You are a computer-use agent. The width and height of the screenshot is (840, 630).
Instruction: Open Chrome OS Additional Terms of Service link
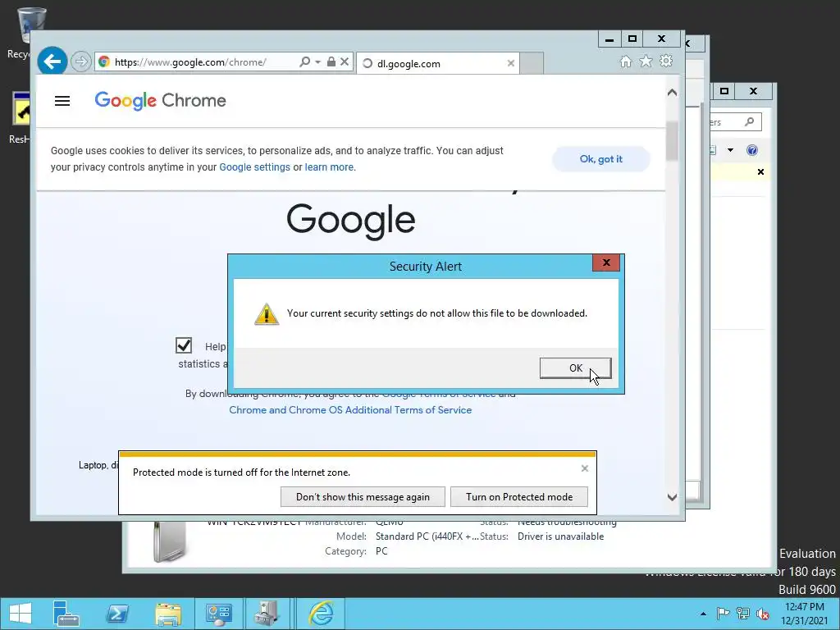tap(350, 410)
